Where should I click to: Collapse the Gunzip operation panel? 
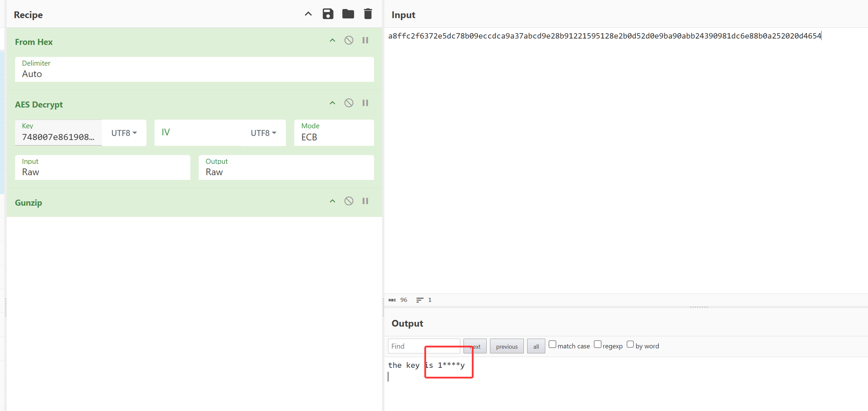[x=332, y=201]
